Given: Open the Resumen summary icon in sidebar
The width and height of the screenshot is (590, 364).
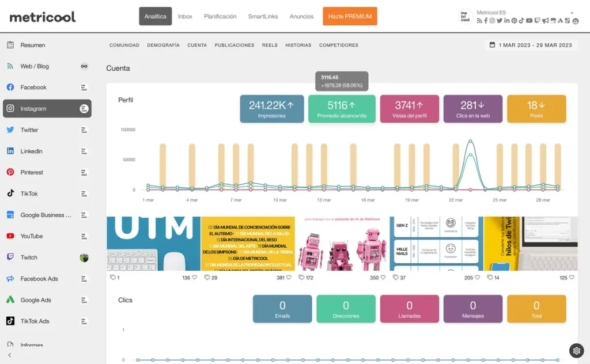Looking at the screenshot, I should [10, 45].
